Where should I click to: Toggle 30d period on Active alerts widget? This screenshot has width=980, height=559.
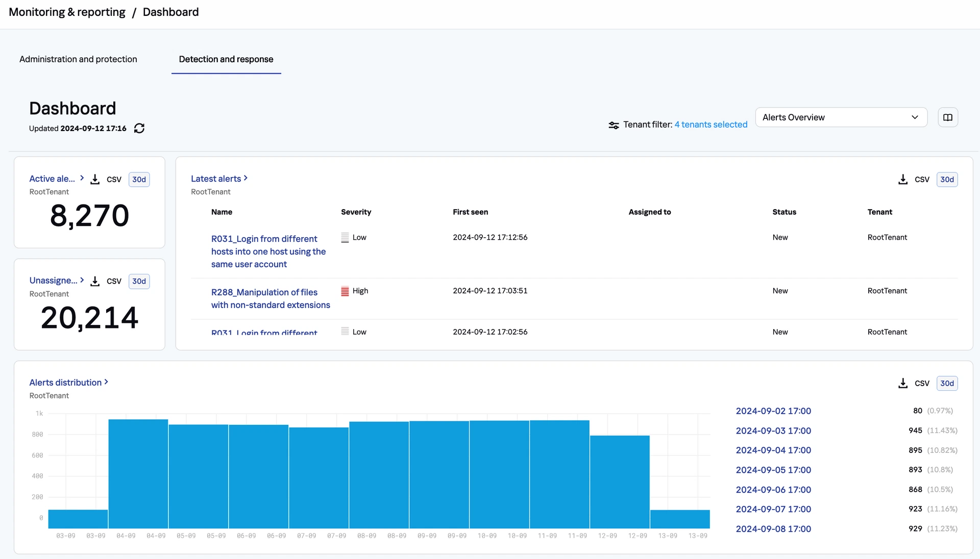pyautogui.click(x=139, y=180)
